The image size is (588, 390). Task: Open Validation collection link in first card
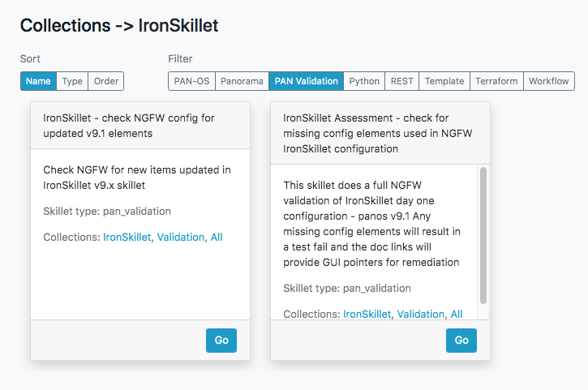point(180,238)
